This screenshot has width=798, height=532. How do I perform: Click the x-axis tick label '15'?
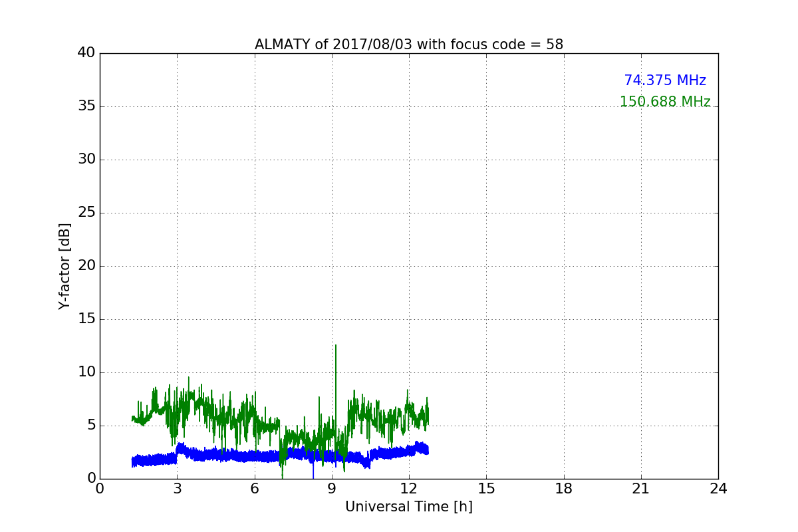tap(486, 488)
